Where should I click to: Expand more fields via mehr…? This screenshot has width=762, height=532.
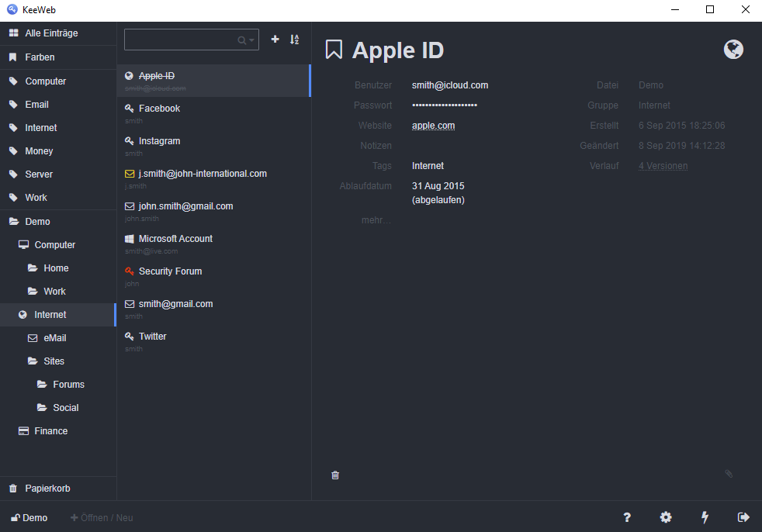pyautogui.click(x=376, y=220)
